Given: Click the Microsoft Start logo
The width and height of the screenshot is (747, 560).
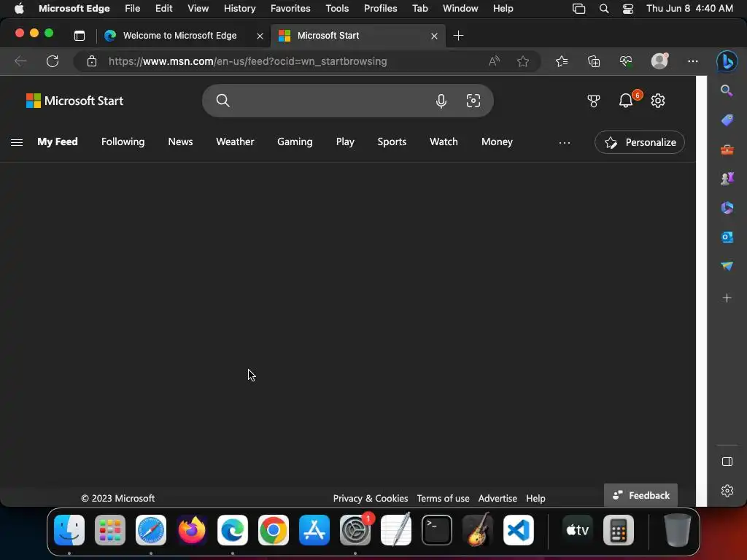Looking at the screenshot, I should tap(74, 101).
